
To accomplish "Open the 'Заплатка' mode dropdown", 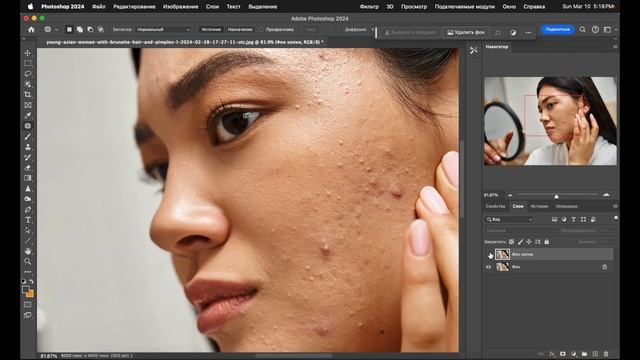I will point(164,29).
